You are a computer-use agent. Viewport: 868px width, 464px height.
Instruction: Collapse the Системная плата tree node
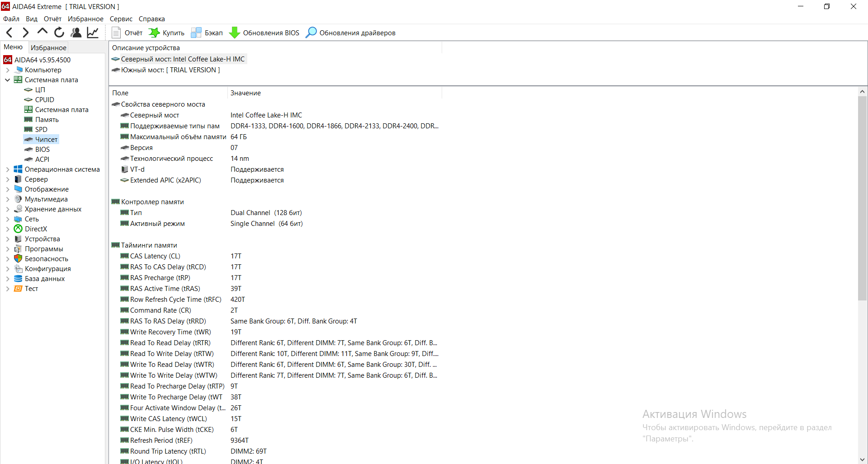coord(8,80)
